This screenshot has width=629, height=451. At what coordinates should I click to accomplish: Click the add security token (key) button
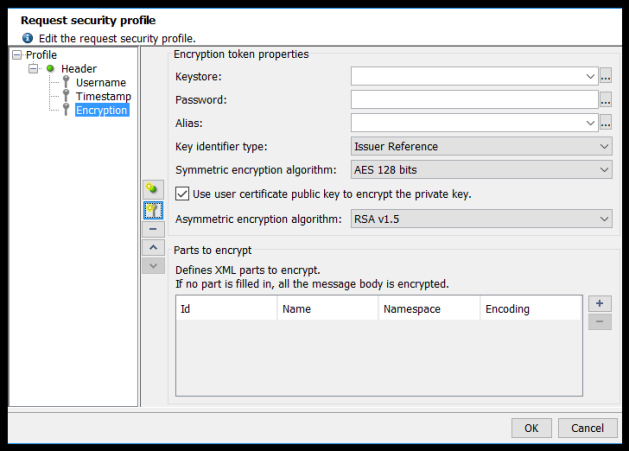point(152,209)
